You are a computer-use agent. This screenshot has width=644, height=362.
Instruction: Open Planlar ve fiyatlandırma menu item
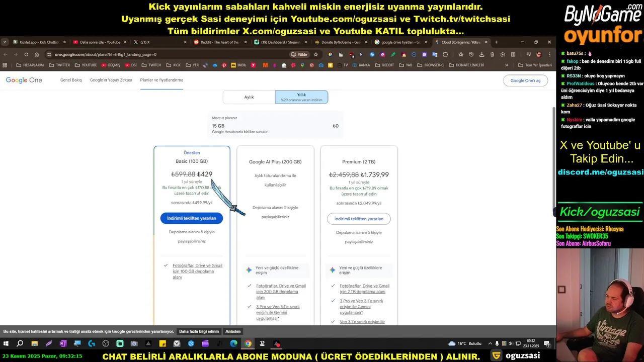click(x=162, y=80)
